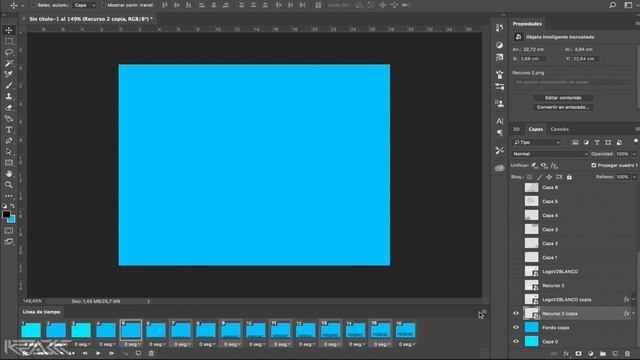Select the Capas tab
Screen dimensions: 640x360
pos(536,129)
